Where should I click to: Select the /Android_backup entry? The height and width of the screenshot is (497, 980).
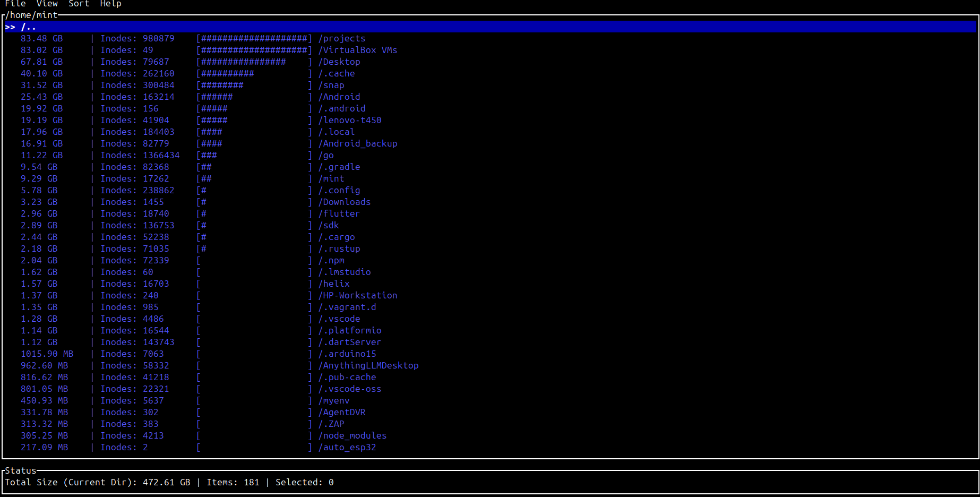tap(357, 143)
